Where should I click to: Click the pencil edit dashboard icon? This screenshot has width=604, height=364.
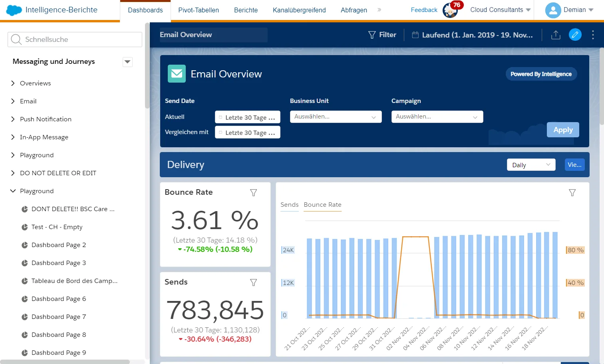coord(575,35)
